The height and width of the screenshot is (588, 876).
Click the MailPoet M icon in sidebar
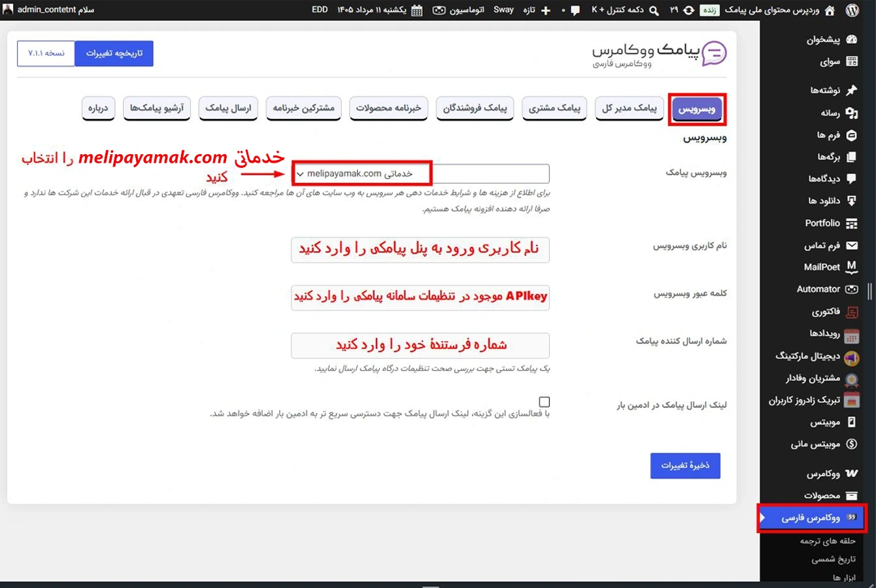tap(851, 267)
